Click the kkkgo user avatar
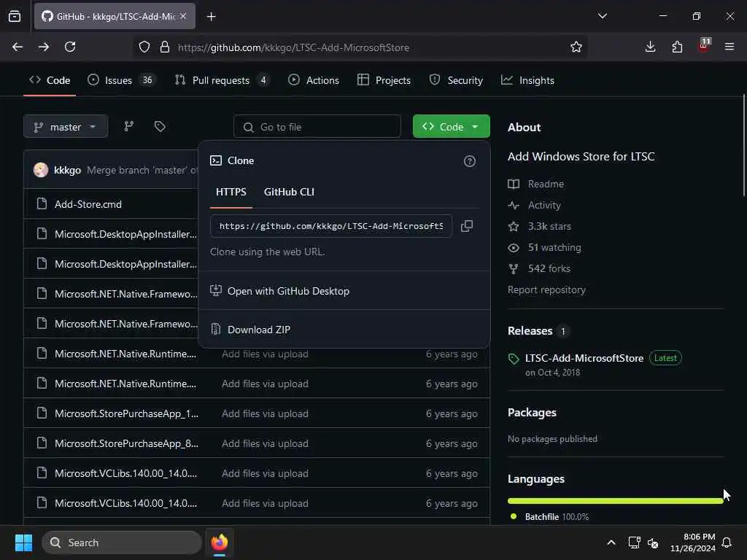The image size is (747, 560). (x=41, y=170)
